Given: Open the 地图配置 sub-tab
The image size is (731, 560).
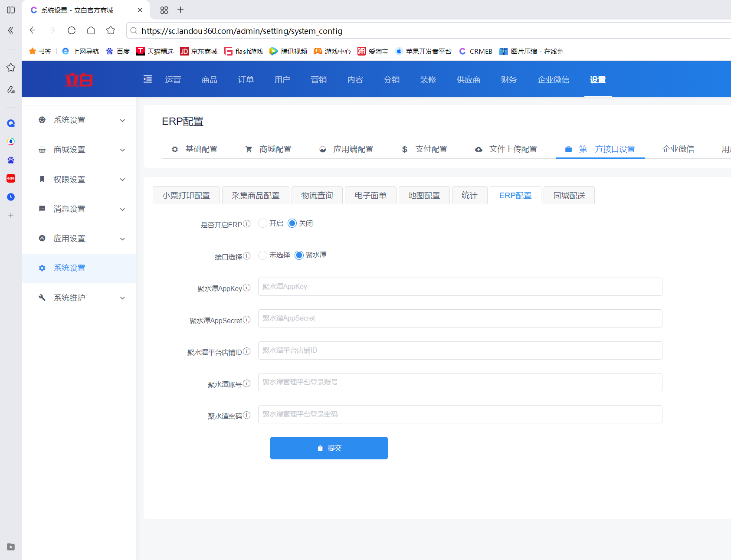Looking at the screenshot, I should coord(424,195).
